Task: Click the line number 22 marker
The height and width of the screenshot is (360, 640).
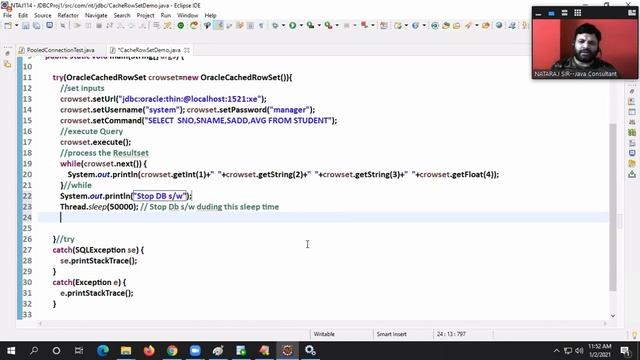Action: click(27, 196)
